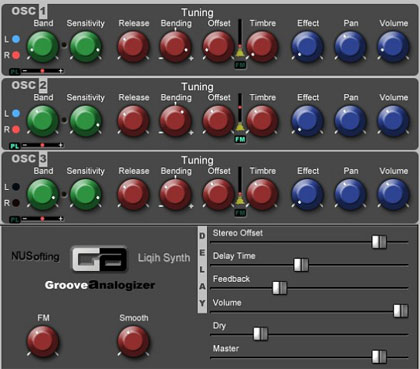Click the Feedback slider handle
This screenshot has height=369, width=420.
click(280, 288)
